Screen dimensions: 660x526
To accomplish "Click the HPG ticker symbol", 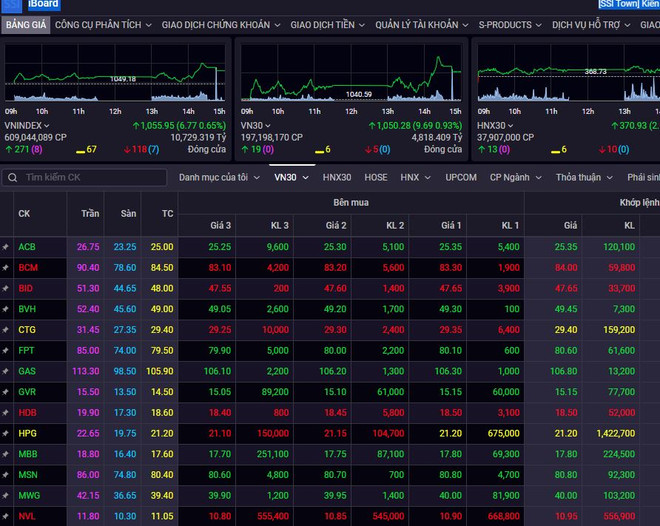I will (27, 433).
